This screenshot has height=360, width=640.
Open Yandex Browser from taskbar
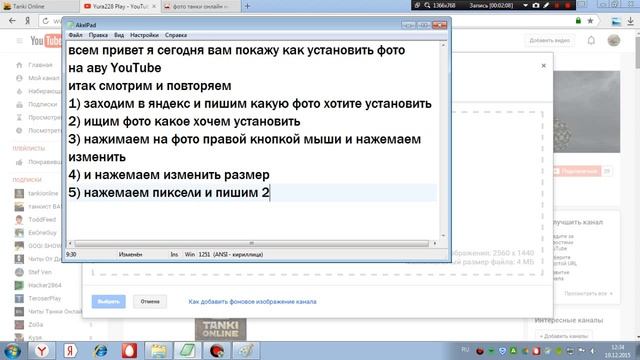coord(41,351)
